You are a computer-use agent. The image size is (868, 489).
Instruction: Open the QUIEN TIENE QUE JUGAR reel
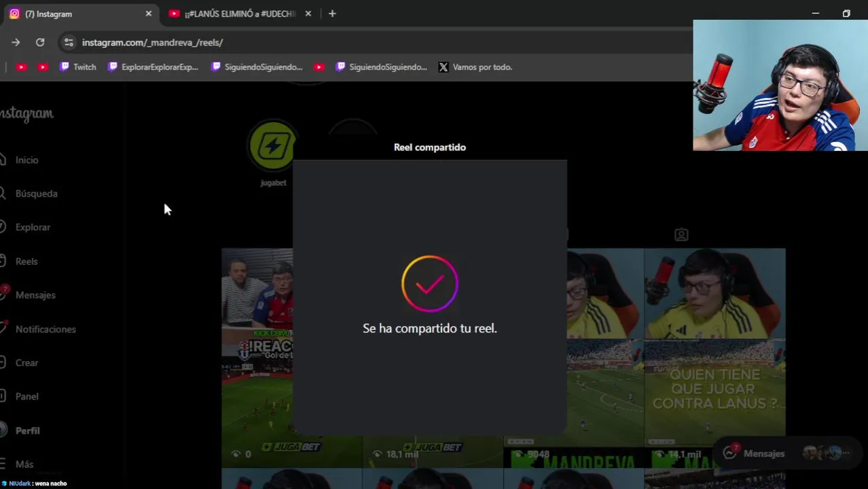pyautogui.click(x=715, y=357)
